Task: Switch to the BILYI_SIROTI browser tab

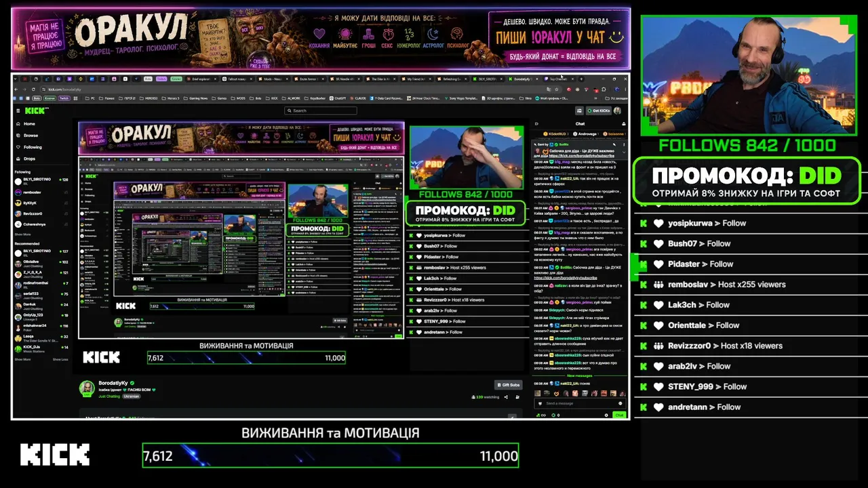Action: [488, 79]
